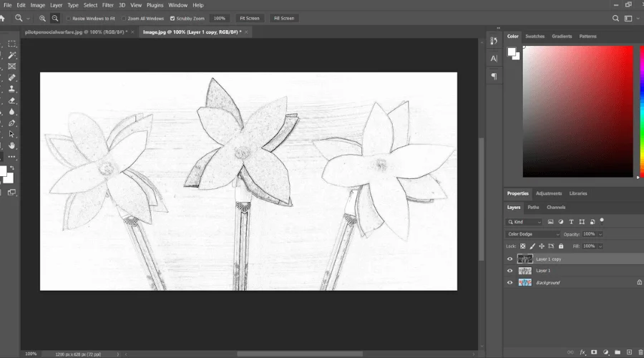The width and height of the screenshot is (644, 358).
Task: Enable Resize Windows to Fit checkbox
Action: pyautogui.click(x=69, y=19)
